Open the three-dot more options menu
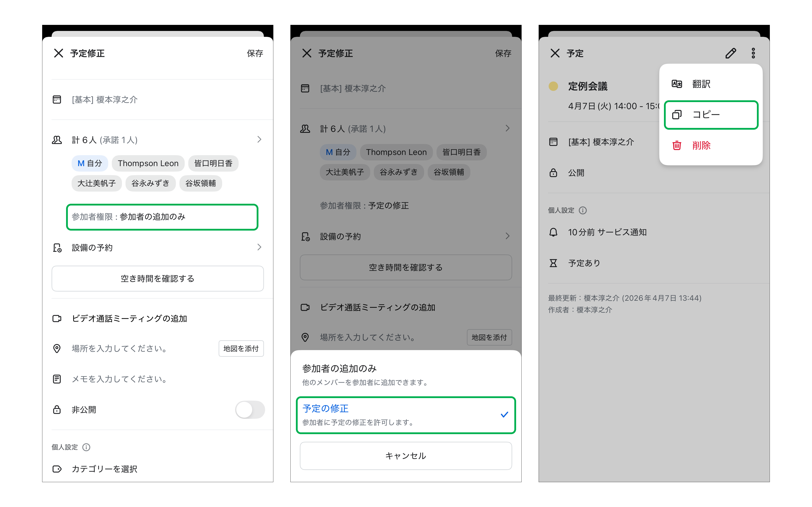 click(753, 53)
